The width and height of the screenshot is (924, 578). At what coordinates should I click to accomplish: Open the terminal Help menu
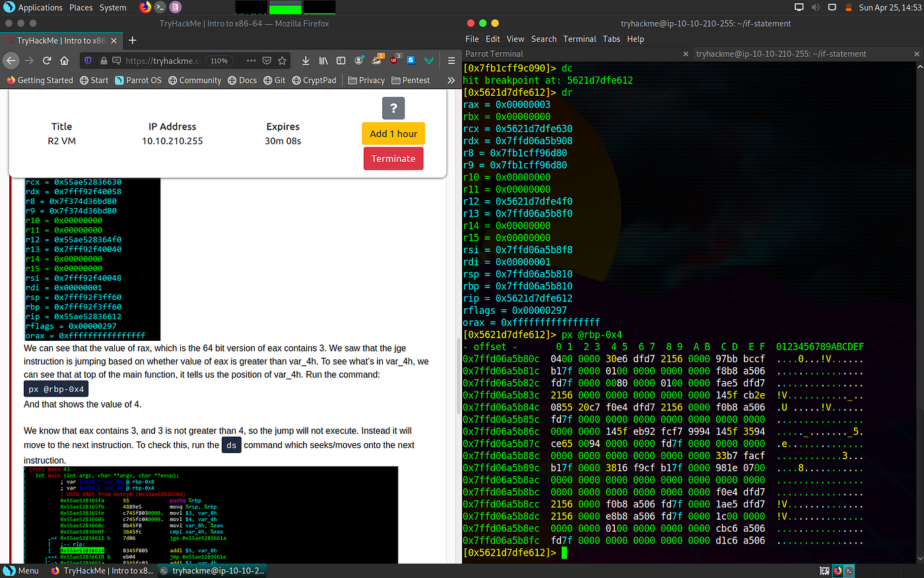(636, 39)
